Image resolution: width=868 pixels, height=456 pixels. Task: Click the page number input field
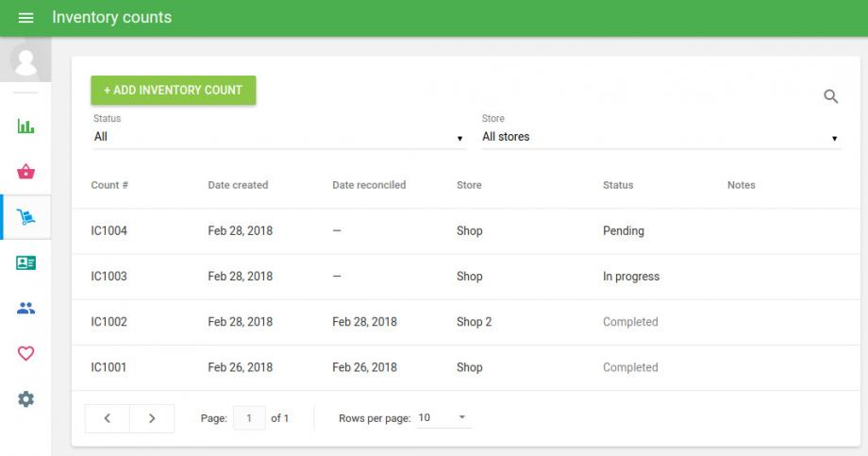[x=249, y=418]
